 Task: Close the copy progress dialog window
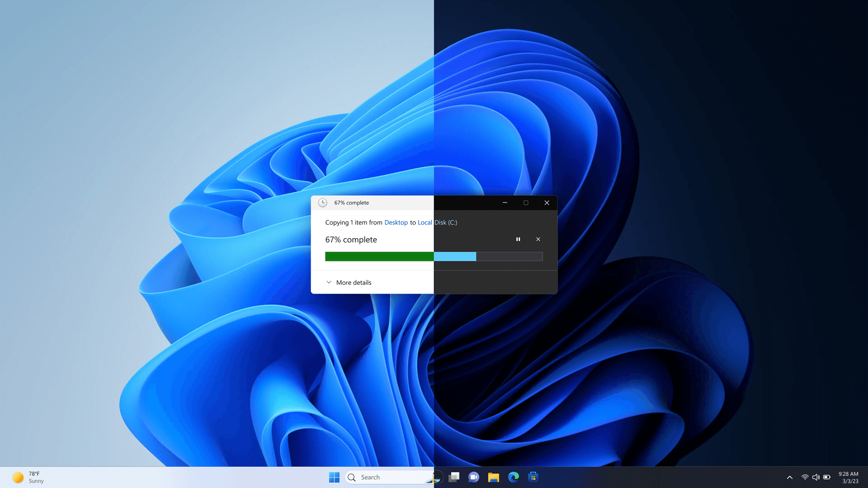click(x=547, y=202)
